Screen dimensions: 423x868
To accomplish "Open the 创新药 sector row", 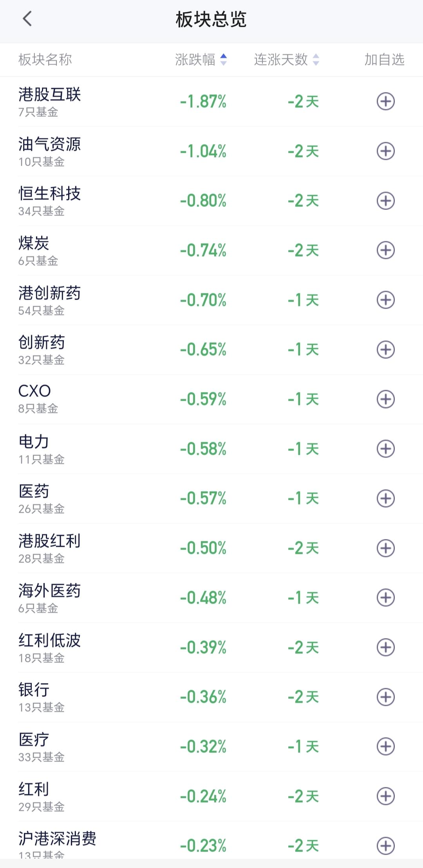I will [211, 349].
